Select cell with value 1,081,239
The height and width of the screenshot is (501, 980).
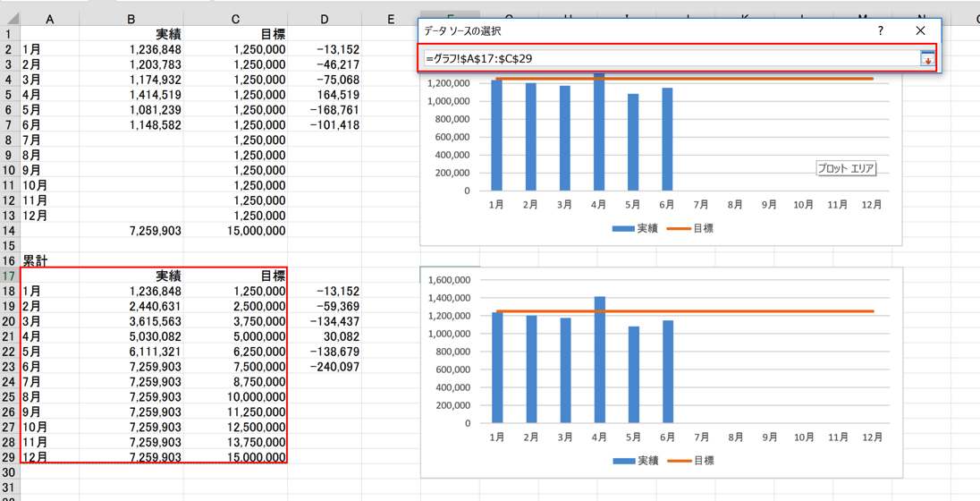(131, 109)
